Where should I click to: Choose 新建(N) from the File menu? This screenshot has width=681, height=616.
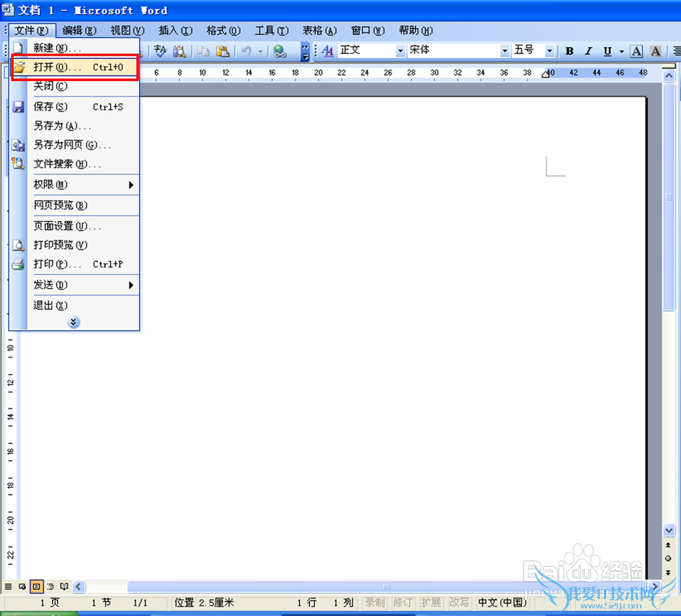click(75, 48)
